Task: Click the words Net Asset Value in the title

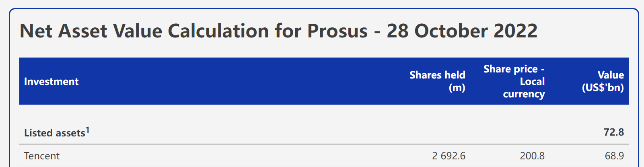Action: pyautogui.click(x=91, y=31)
